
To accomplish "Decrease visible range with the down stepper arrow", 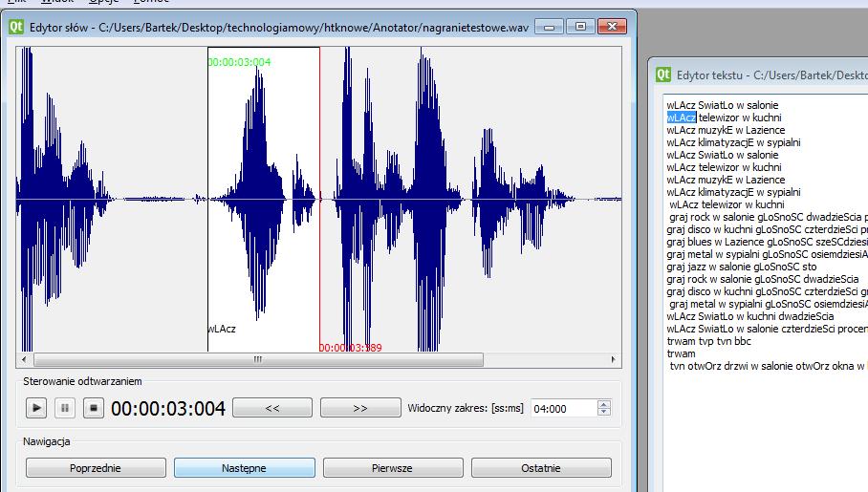I will [x=604, y=413].
